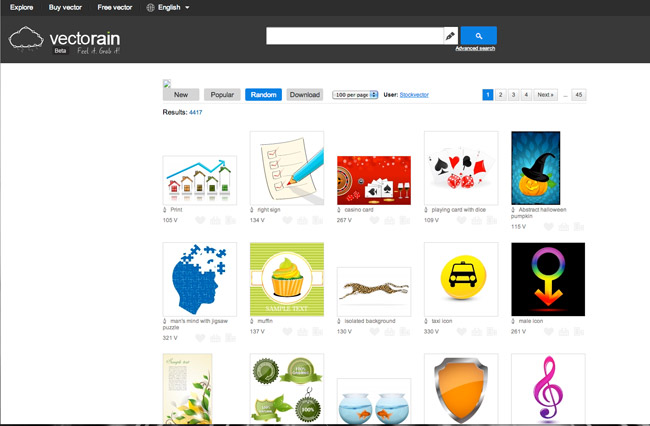
Task: Open the pink treble clef thumbnail
Action: pos(548,389)
